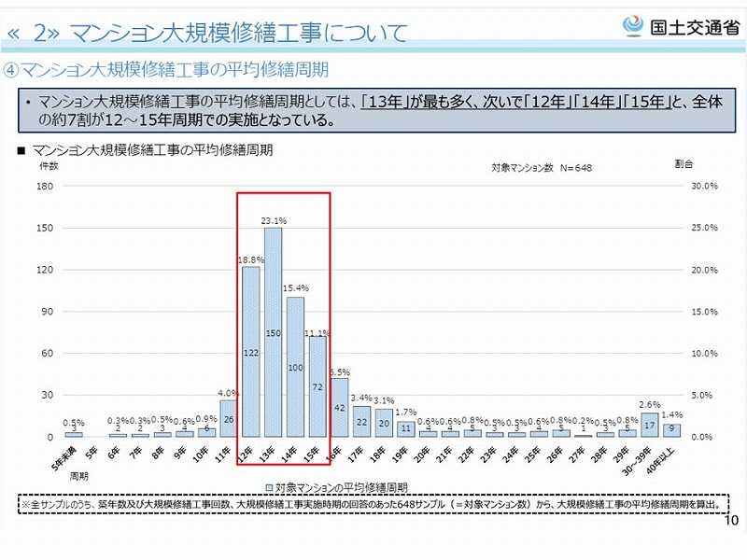Click the 5年未満 category label

pyautogui.click(x=64, y=458)
